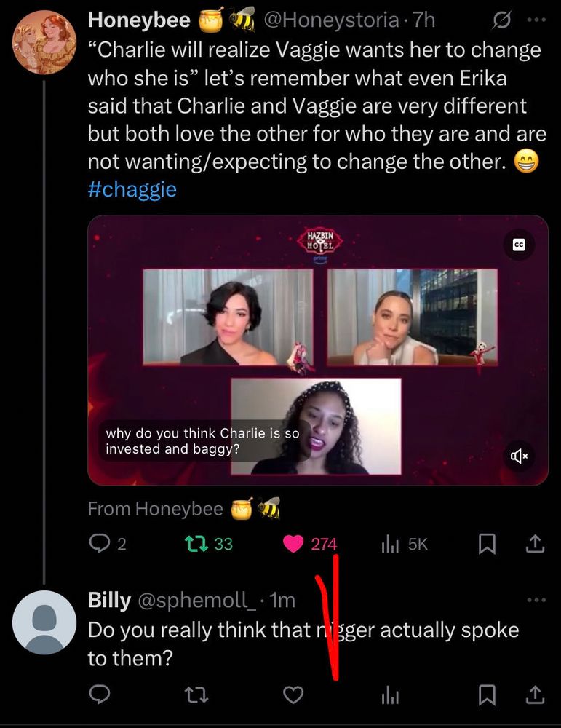Click reply icon under the bottom reply

pyautogui.click(x=98, y=695)
